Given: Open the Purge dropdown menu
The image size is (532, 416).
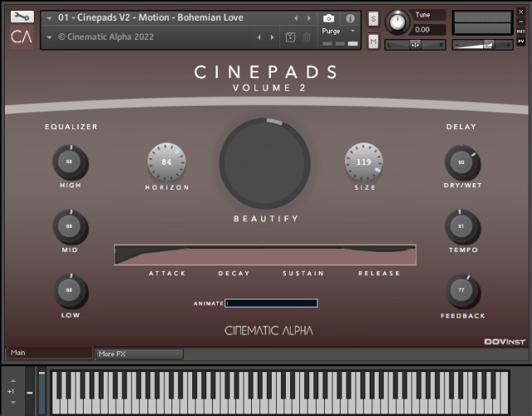Looking at the screenshot, I should (338, 31).
